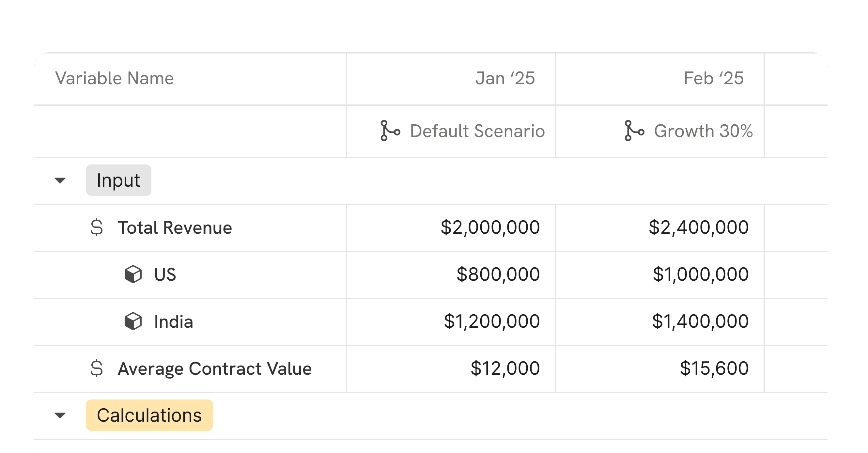Select the yellow Calculations group tag

click(x=149, y=415)
